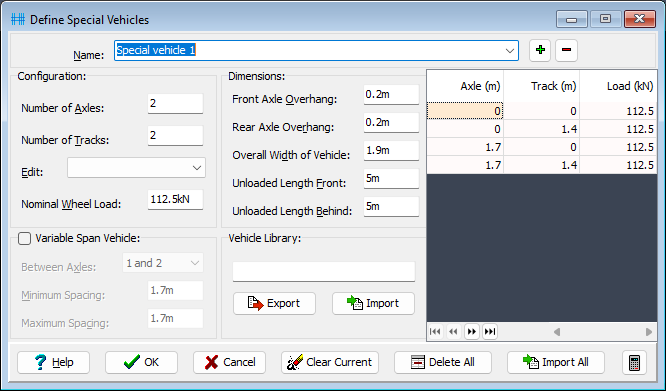Select fourth row Track cell 1.4

point(542,165)
